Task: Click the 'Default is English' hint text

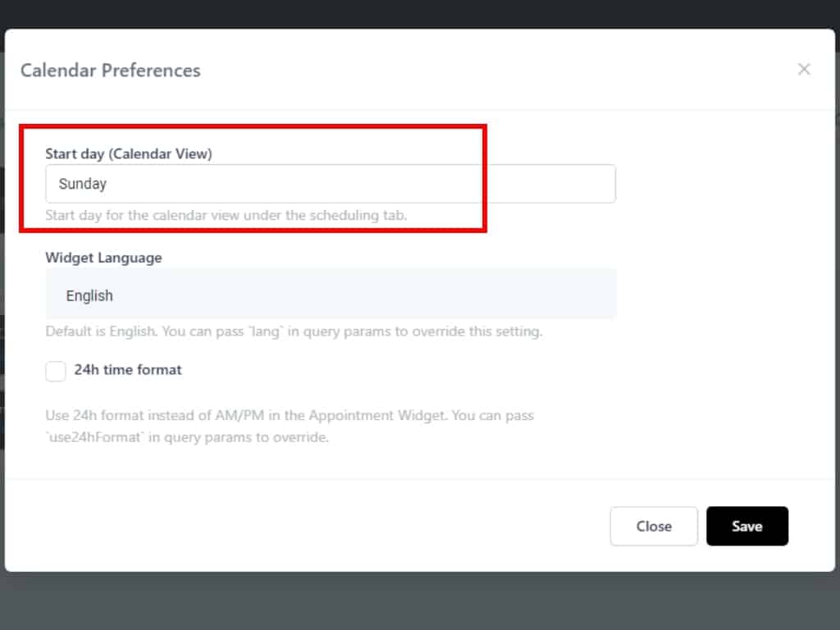Action: click(x=294, y=332)
